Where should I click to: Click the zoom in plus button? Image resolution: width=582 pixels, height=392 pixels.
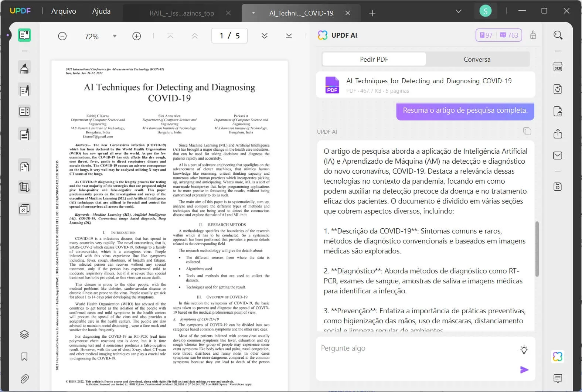[x=137, y=36]
